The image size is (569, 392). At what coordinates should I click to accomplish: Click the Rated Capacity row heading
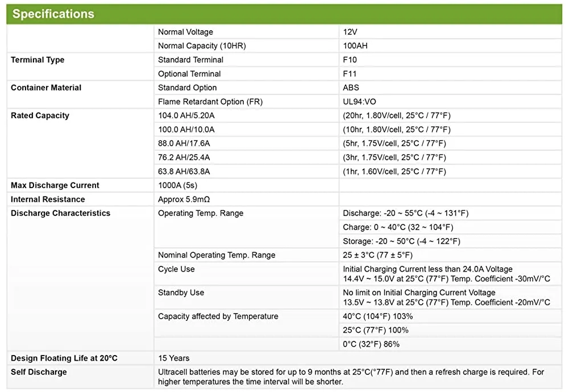(40, 116)
